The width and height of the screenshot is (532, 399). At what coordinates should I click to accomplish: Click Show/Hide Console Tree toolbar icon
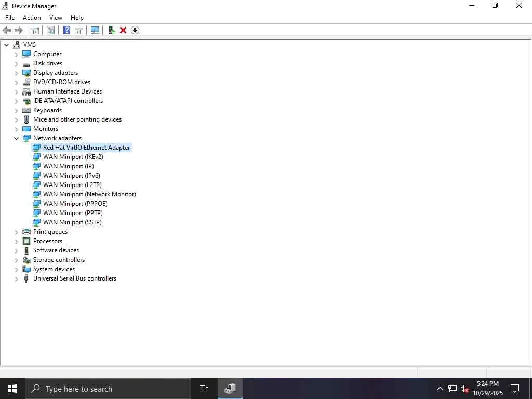[x=35, y=30]
